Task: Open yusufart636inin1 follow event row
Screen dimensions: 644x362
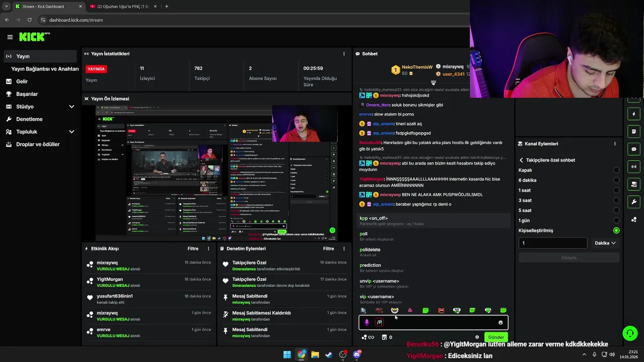Action: pos(148,299)
